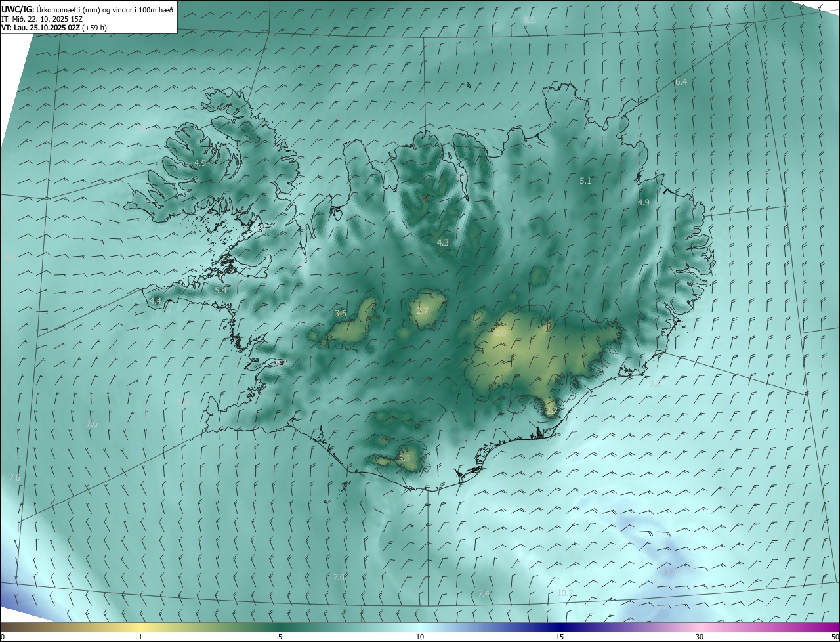Click the '30' tick on the color scale
Image resolution: width=840 pixels, height=642 pixels.
coord(700,637)
